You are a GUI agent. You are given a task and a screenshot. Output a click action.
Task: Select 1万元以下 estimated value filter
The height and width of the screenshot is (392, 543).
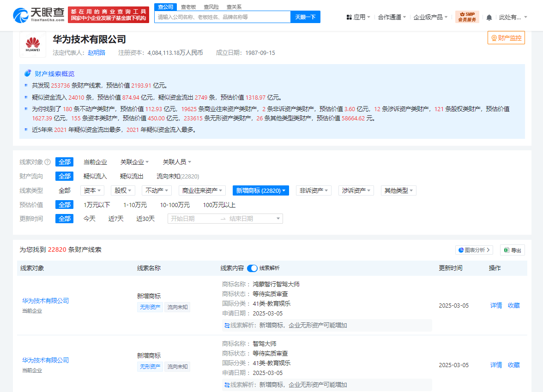click(97, 205)
